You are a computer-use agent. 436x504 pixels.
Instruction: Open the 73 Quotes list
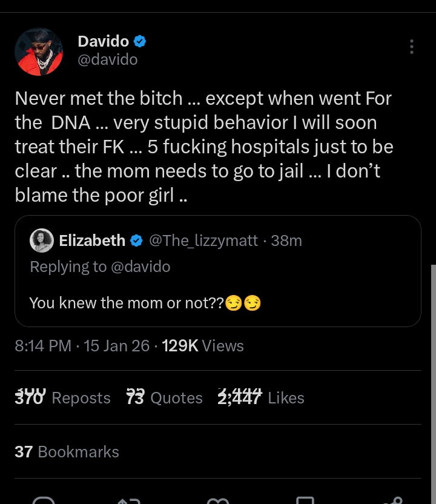pos(165,397)
